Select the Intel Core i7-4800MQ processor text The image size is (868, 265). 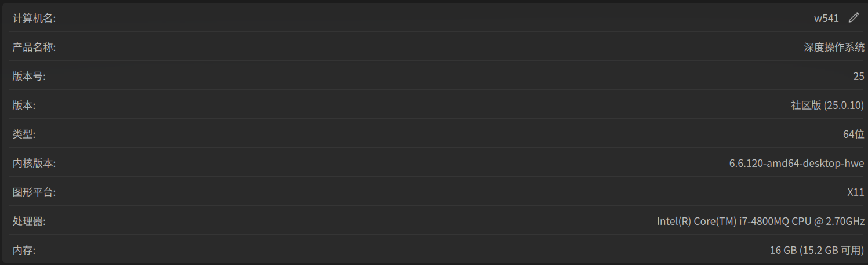coord(760,222)
